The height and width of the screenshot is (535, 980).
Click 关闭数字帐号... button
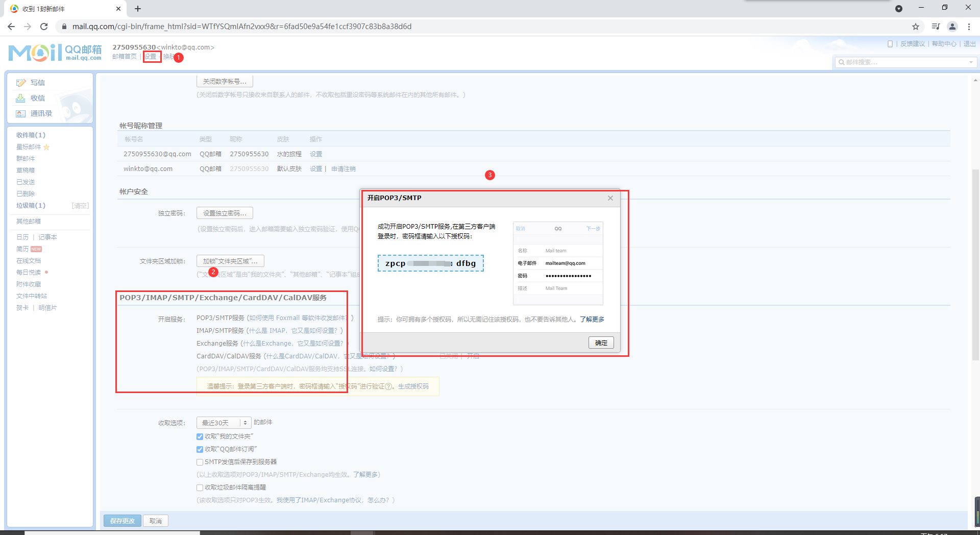(225, 82)
